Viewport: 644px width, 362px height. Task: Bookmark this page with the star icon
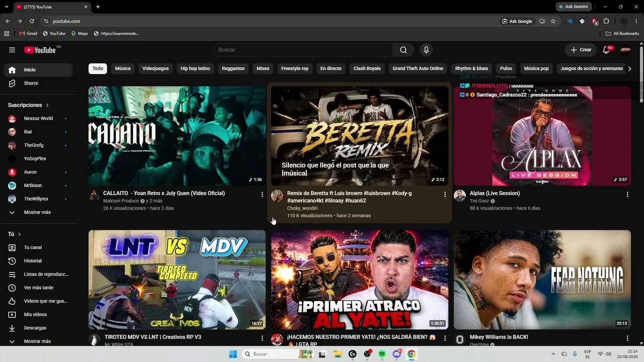[553, 21]
